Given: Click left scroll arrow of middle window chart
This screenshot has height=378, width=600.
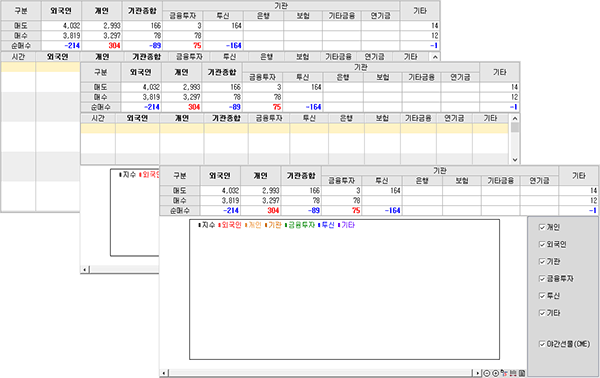Looking at the screenshot, I should point(85,269).
